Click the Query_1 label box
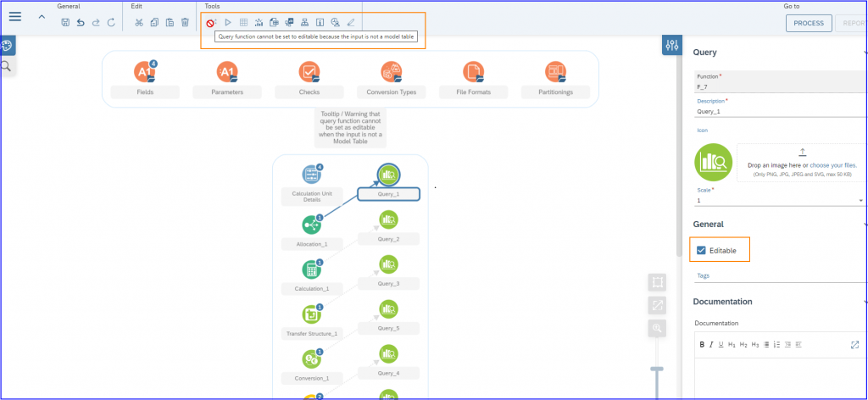Image resolution: width=868 pixels, height=400 pixels. click(x=388, y=194)
